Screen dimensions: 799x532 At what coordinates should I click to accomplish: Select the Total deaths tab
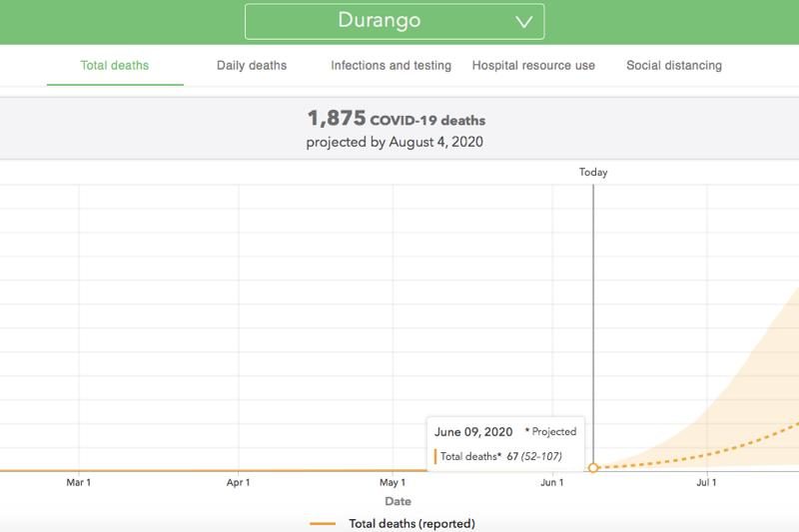(115, 66)
